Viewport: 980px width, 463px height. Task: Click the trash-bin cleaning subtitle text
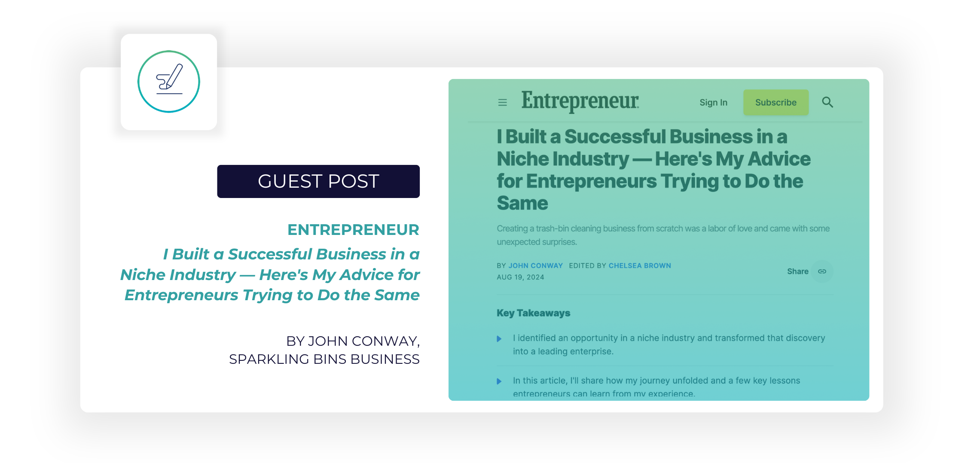pyautogui.click(x=663, y=235)
